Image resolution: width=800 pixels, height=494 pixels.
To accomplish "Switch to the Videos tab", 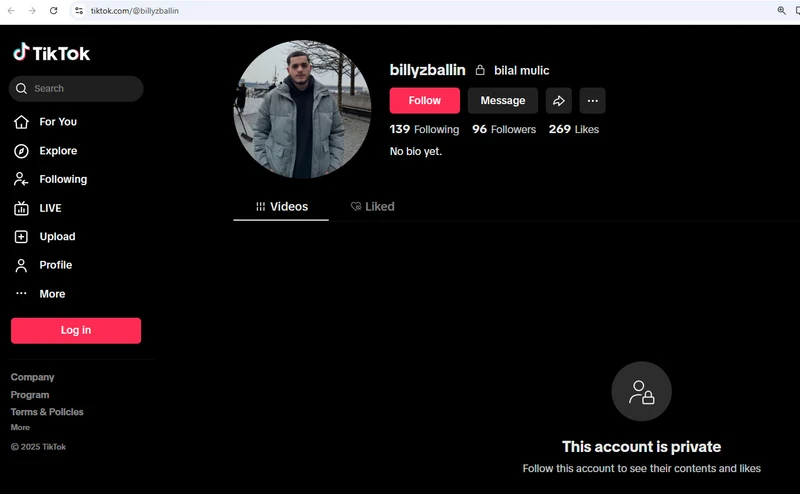I will [x=281, y=207].
